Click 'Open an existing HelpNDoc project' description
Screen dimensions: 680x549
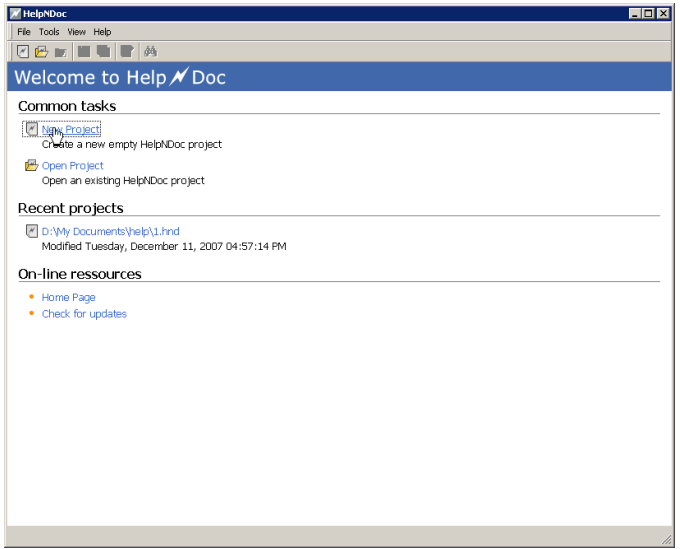123,180
